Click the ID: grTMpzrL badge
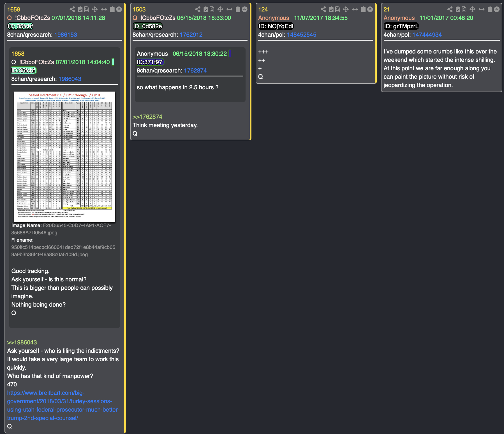This screenshot has width=504, height=434. pos(401,26)
